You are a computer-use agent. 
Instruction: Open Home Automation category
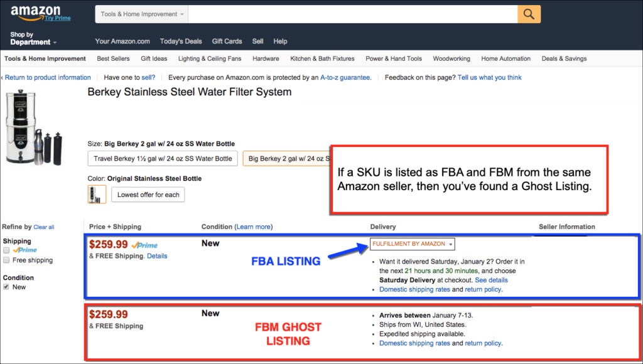[505, 58]
